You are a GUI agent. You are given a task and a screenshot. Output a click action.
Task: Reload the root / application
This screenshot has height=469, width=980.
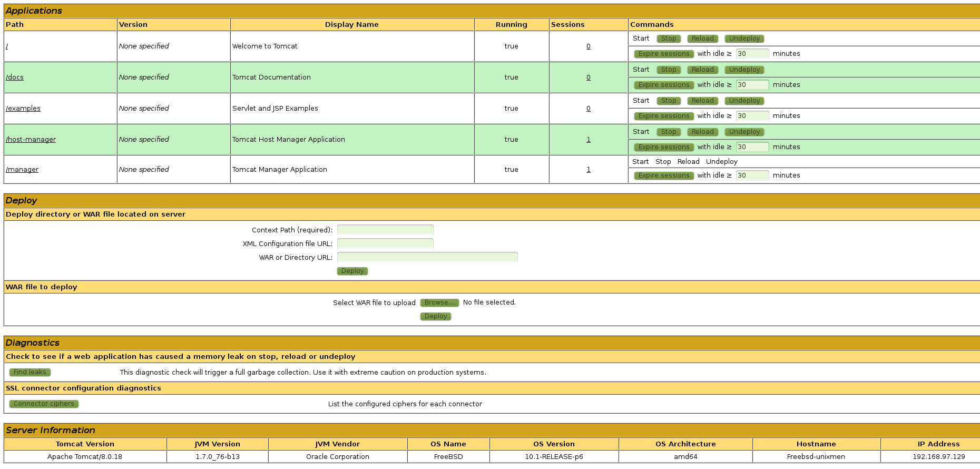tap(702, 38)
